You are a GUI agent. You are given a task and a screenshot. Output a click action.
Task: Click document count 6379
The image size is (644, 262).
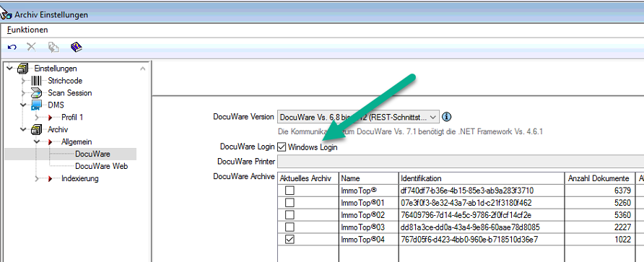[622, 191]
